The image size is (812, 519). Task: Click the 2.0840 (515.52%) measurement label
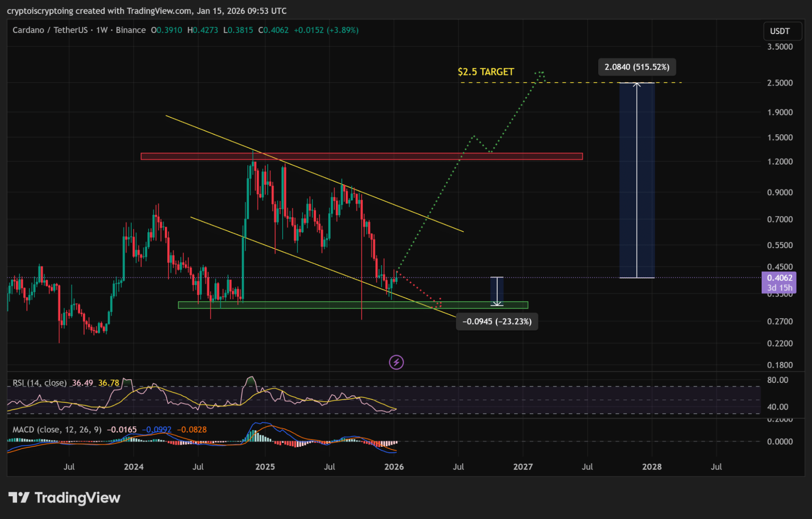[637, 67]
